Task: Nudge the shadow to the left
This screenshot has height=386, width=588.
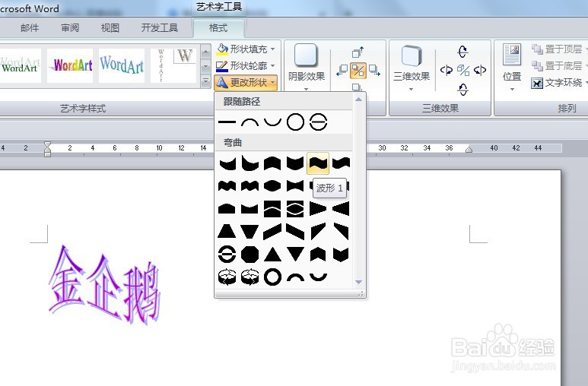Action: click(x=342, y=70)
